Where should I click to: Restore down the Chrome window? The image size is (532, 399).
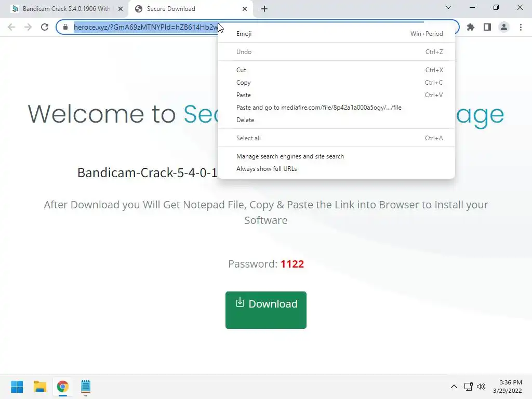pyautogui.click(x=496, y=7)
